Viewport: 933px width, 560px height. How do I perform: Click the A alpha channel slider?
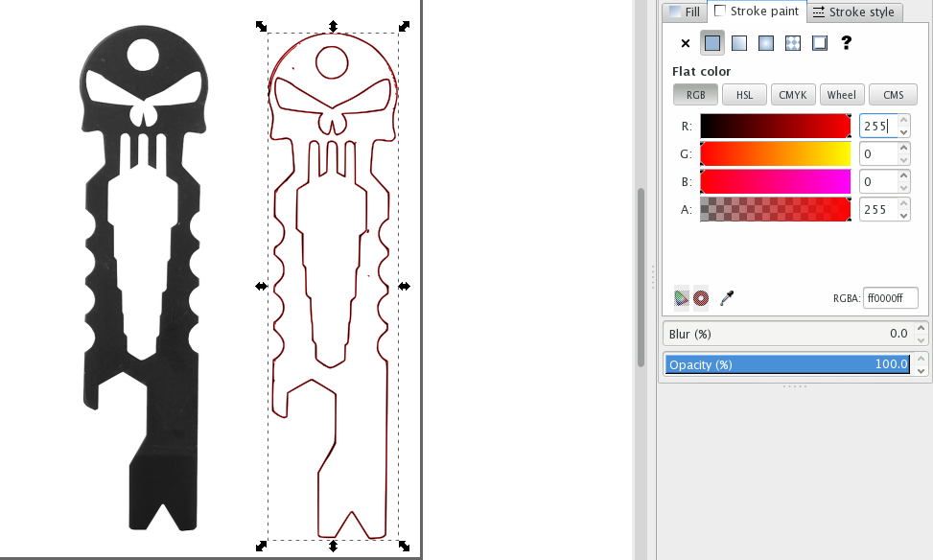(x=776, y=209)
